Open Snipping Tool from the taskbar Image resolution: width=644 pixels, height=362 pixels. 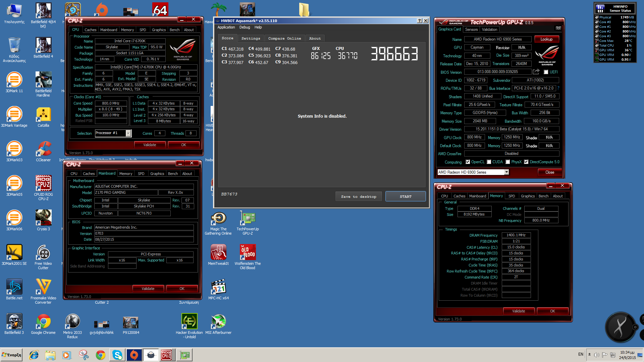[84, 355]
